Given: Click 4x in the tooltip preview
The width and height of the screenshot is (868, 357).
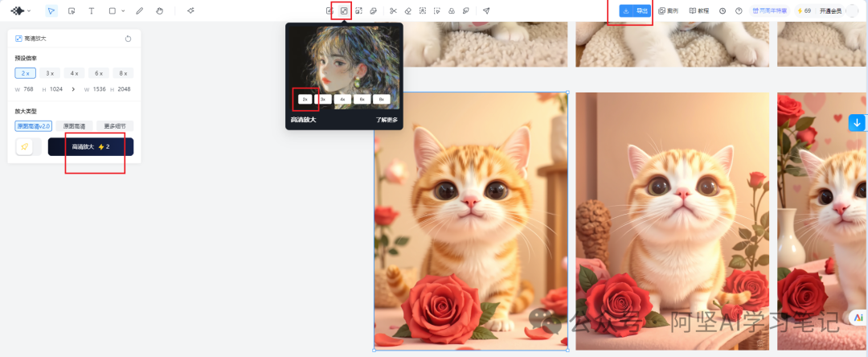Looking at the screenshot, I should click(342, 100).
